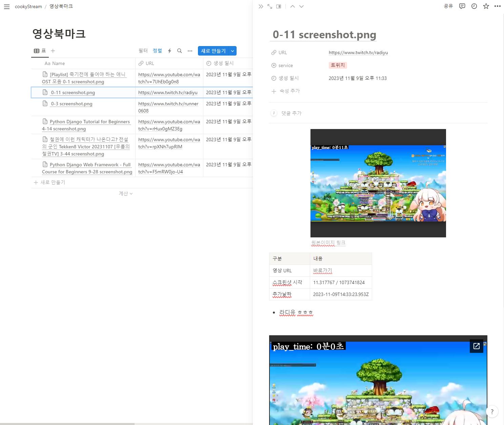This screenshot has height=425, width=504.
Task: Add a new row via 새로 만들기 below table
Action: (49, 182)
